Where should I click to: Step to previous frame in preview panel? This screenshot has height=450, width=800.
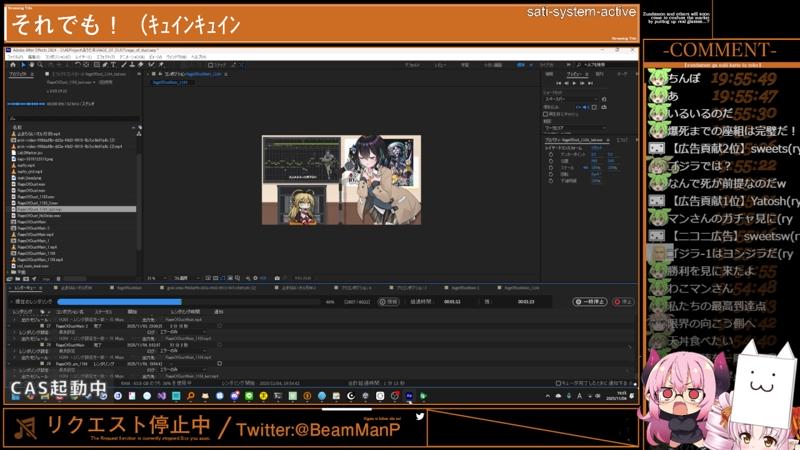(x=566, y=83)
